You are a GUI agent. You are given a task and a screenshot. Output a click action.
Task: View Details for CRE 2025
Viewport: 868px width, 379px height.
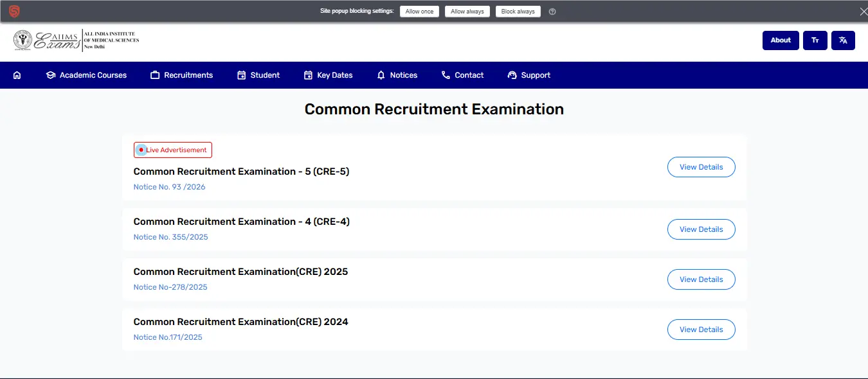click(701, 279)
